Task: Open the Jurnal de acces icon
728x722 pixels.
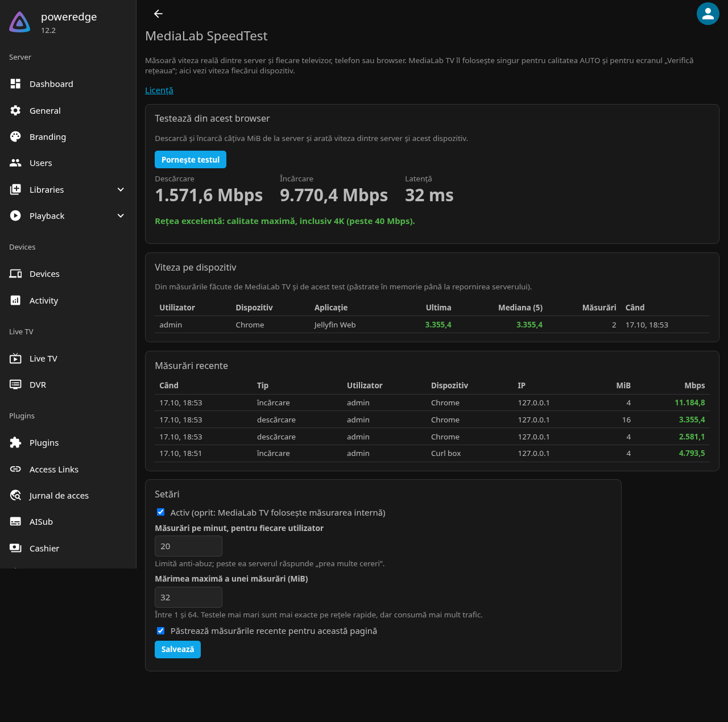Action: (x=15, y=496)
